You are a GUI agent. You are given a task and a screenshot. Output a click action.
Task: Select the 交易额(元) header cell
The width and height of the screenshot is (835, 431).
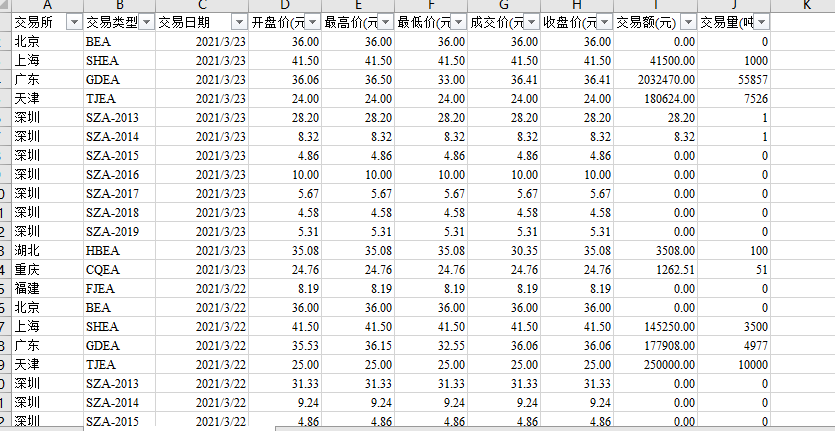click(656, 22)
